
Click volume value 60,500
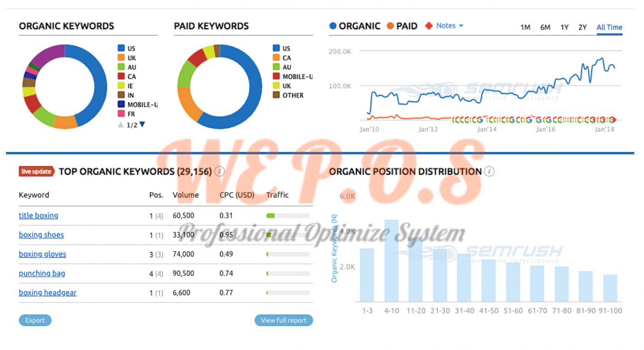pos(184,215)
